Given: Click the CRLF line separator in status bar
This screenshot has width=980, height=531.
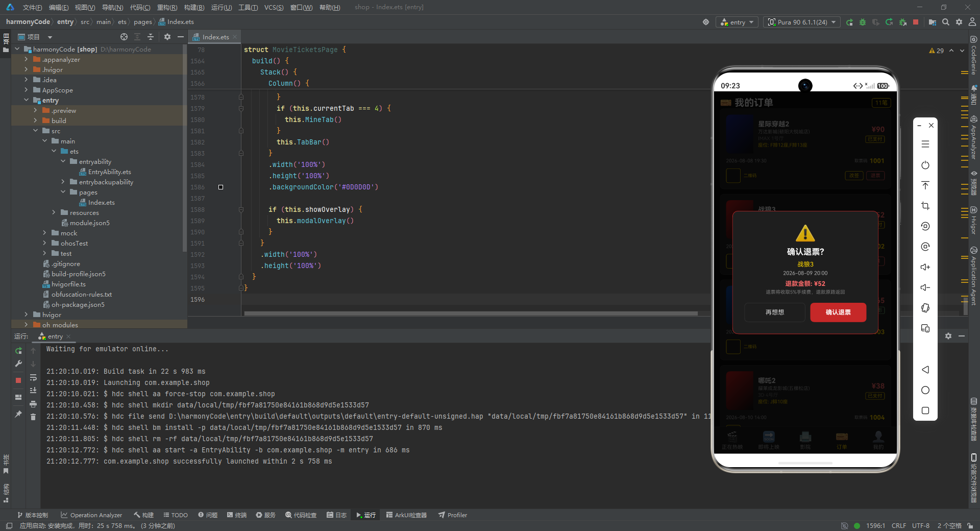Looking at the screenshot, I should (899, 526).
